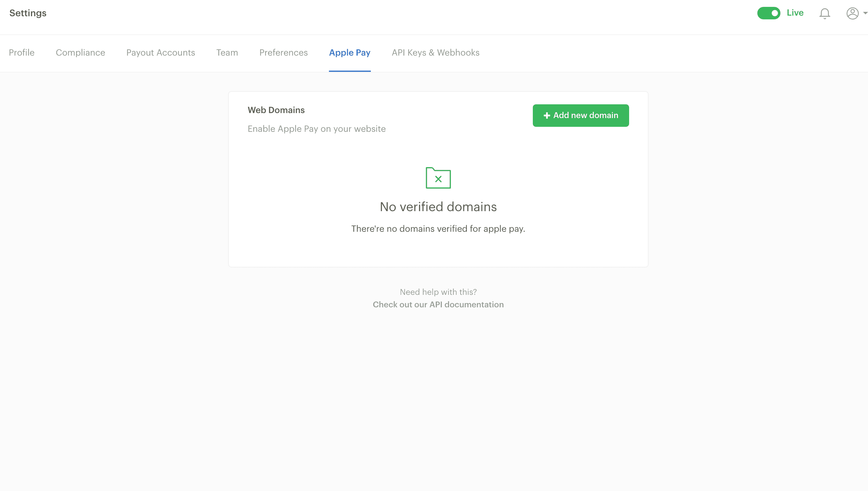Switch to API Keys & Webhooks tab
This screenshot has width=868, height=491.
coord(435,52)
